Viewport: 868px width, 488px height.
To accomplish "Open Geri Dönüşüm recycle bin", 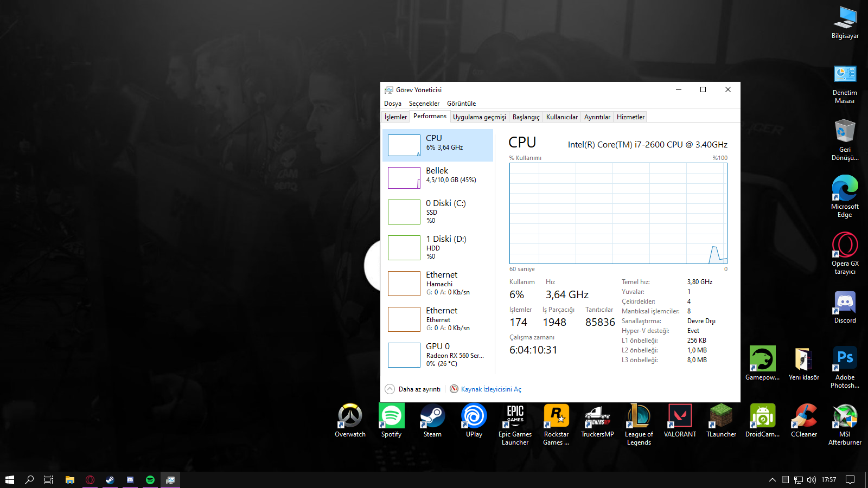I will 845,139.
